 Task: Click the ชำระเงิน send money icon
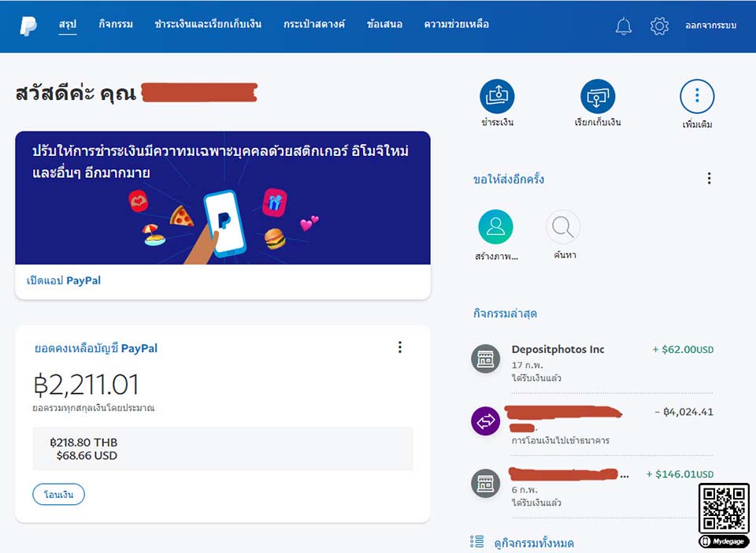click(x=497, y=96)
